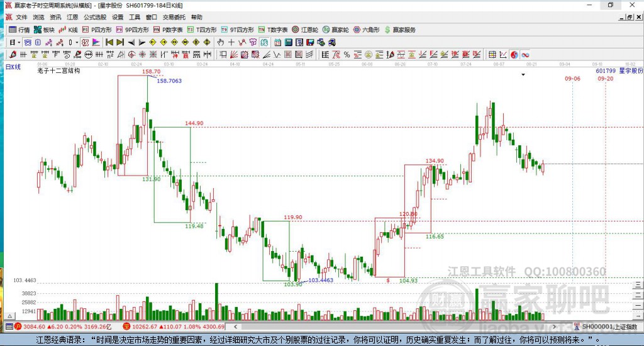Toggle the pressed teal grid button beside crosshair

point(264,42)
